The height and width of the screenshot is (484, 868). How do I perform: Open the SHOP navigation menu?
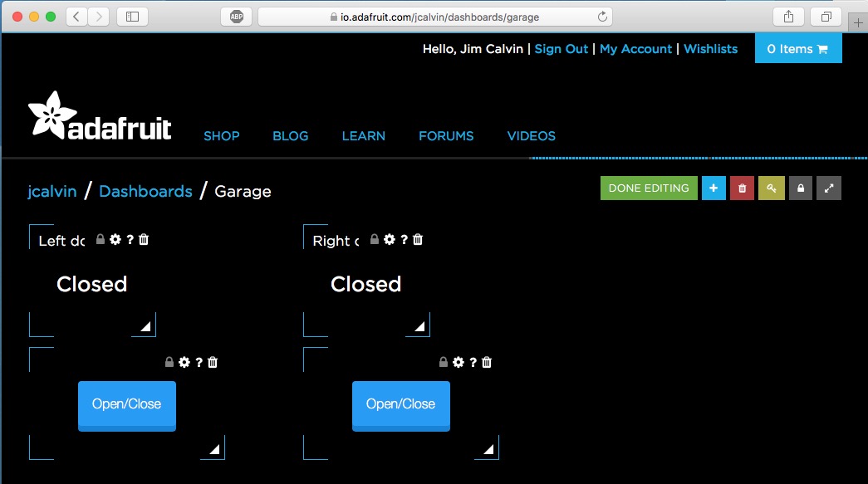tap(222, 136)
